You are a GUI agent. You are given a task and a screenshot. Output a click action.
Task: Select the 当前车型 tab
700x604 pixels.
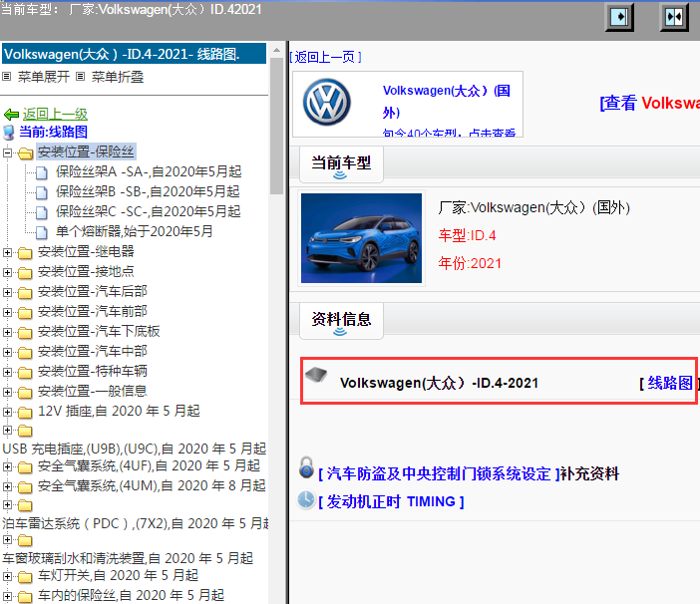[x=341, y=164]
